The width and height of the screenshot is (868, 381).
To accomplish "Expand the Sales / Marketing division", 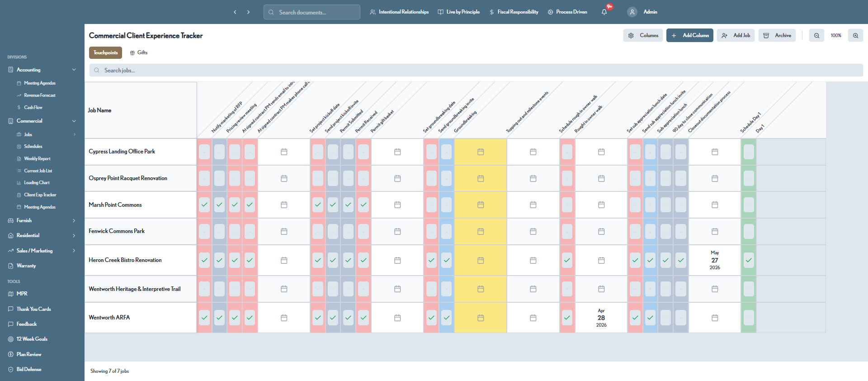I will pos(74,251).
